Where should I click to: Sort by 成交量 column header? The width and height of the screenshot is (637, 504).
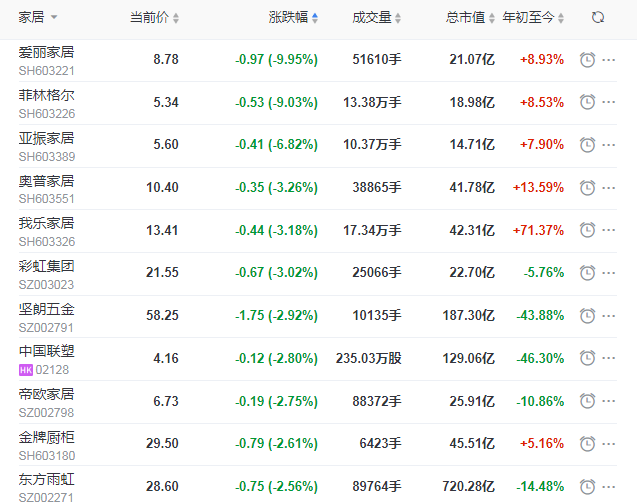pos(377,18)
